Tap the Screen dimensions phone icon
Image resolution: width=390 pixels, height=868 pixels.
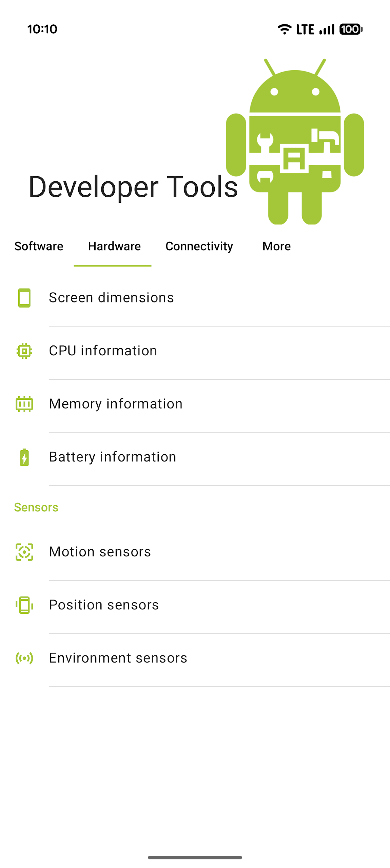point(24,298)
